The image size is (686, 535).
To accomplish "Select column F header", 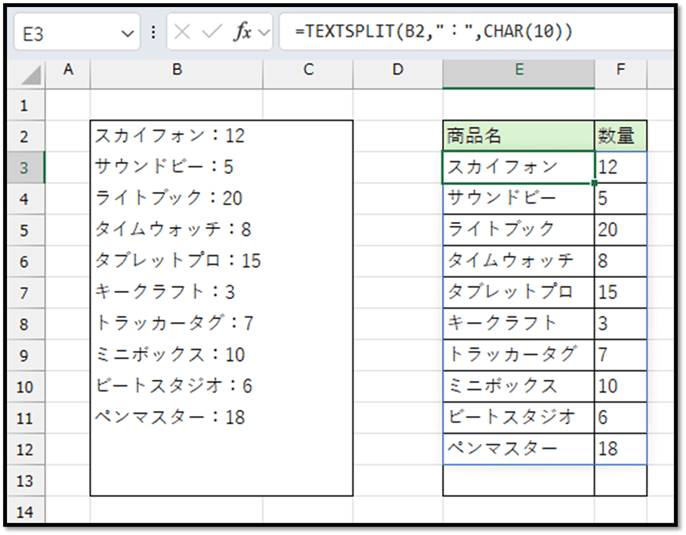I will (620, 70).
